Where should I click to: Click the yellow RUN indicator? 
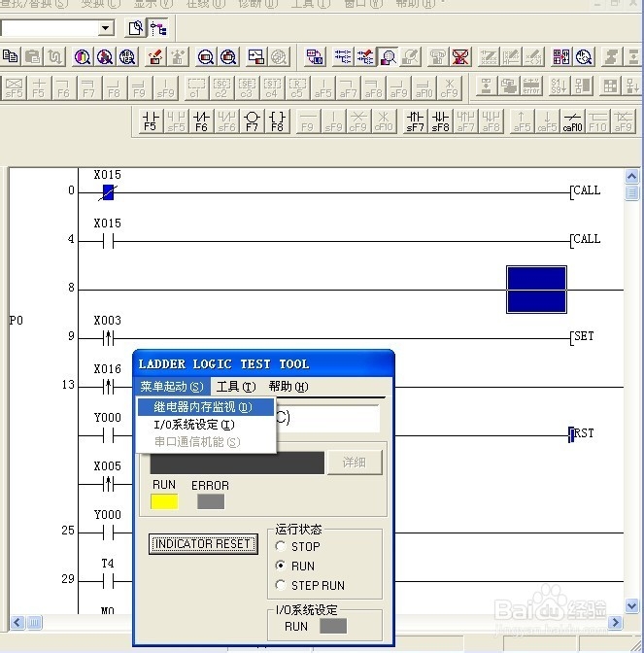(164, 501)
